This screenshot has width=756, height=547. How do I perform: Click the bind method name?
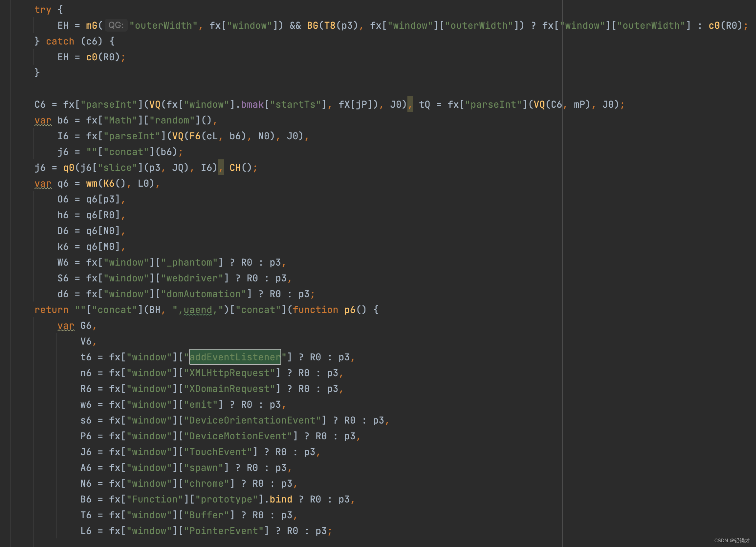pos(281,499)
